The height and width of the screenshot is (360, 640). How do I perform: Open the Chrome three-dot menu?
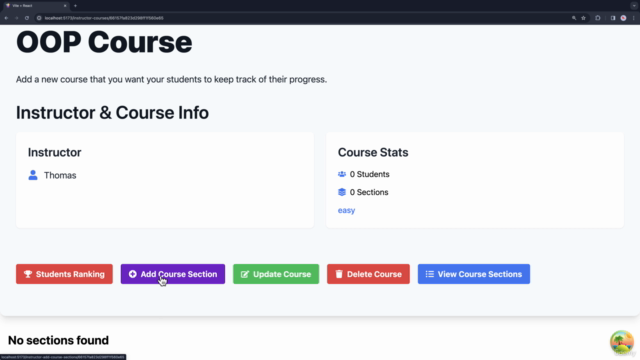[633, 18]
